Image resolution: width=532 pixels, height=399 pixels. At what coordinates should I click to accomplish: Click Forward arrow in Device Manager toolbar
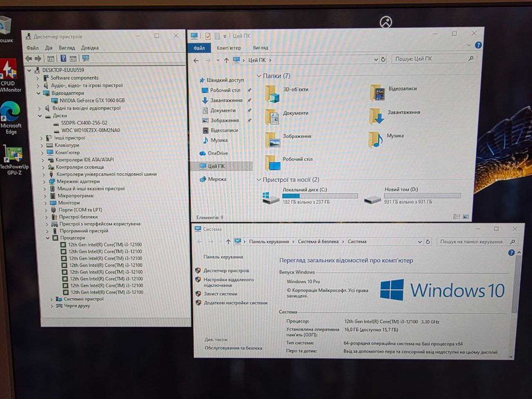pos(38,58)
